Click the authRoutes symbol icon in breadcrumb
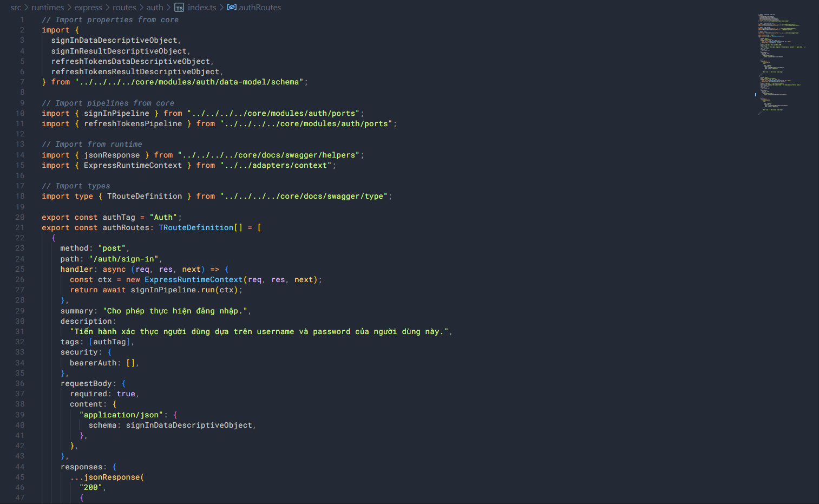Image resolution: width=819 pixels, height=504 pixels. [x=232, y=8]
